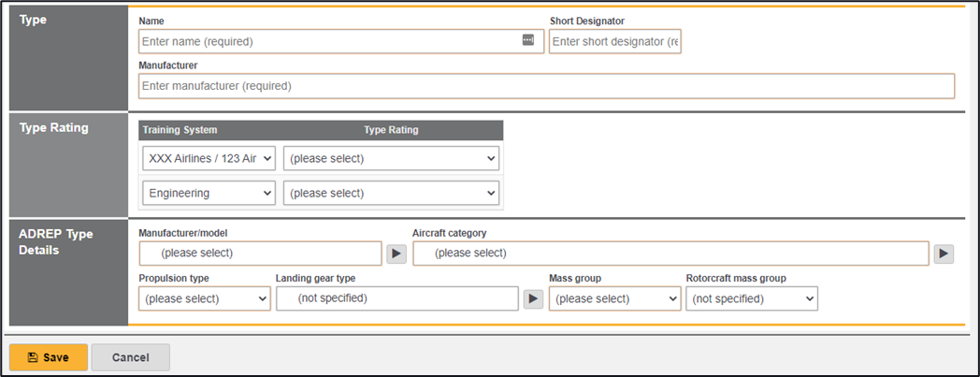The height and width of the screenshot is (377, 980).
Task: Click the Training System column header
Action: click(180, 130)
